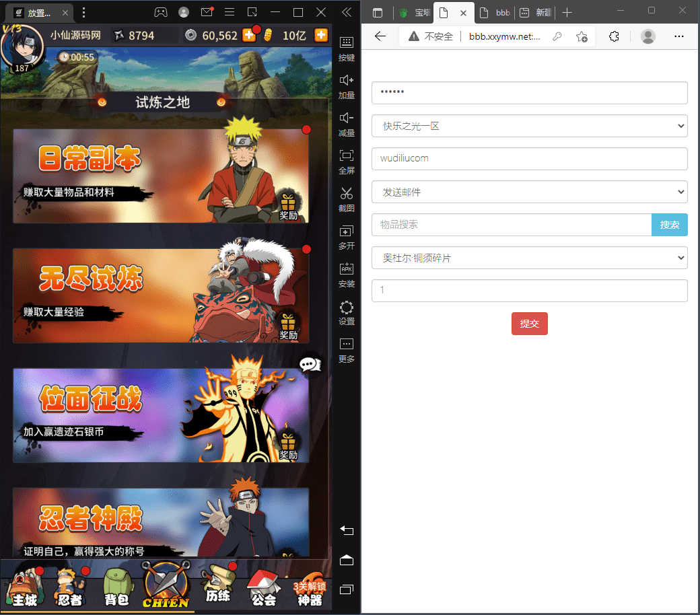The width and height of the screenshot is (700, 615).
Task: Open the browser tab actions menu icon
Action: point(378,13)
